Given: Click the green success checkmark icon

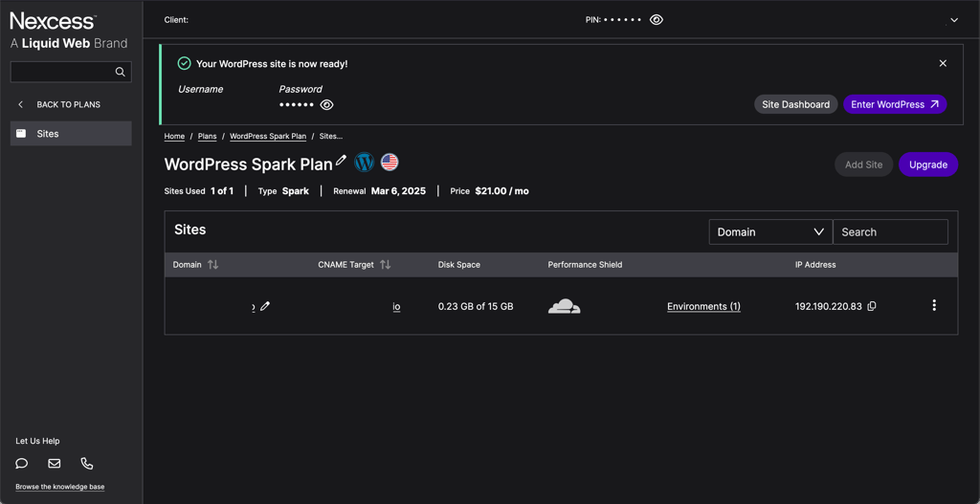Looking at the screenshot, I should [x=184, y=63].
